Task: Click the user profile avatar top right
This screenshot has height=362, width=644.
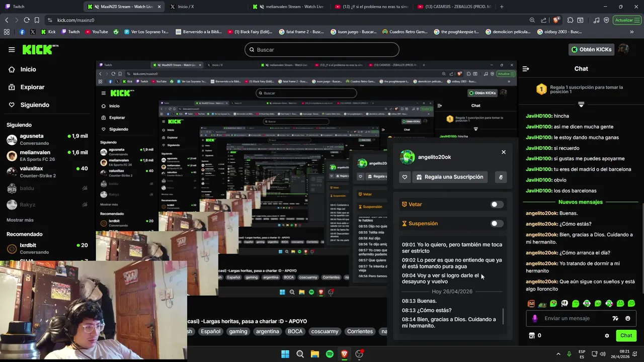Action: point(623,49)
